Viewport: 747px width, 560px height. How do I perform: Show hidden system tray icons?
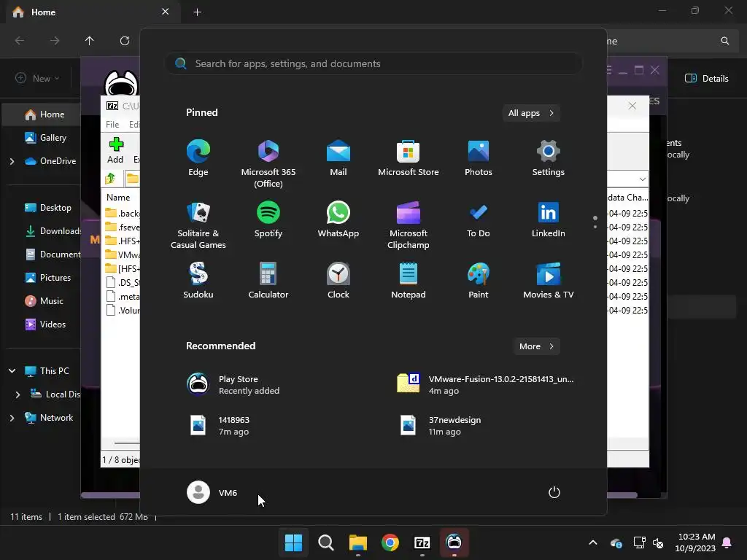click(593, 542)
